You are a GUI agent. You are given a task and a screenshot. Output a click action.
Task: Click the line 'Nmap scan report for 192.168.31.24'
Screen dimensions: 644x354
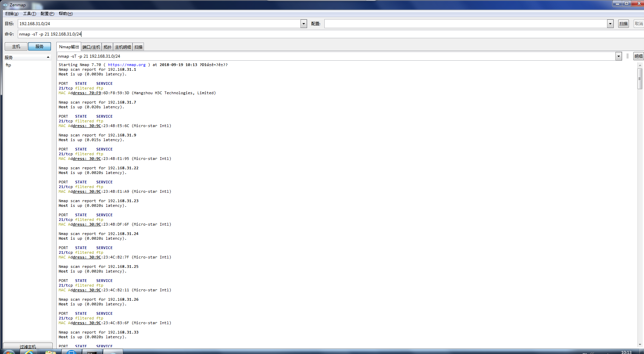(99, 234)
